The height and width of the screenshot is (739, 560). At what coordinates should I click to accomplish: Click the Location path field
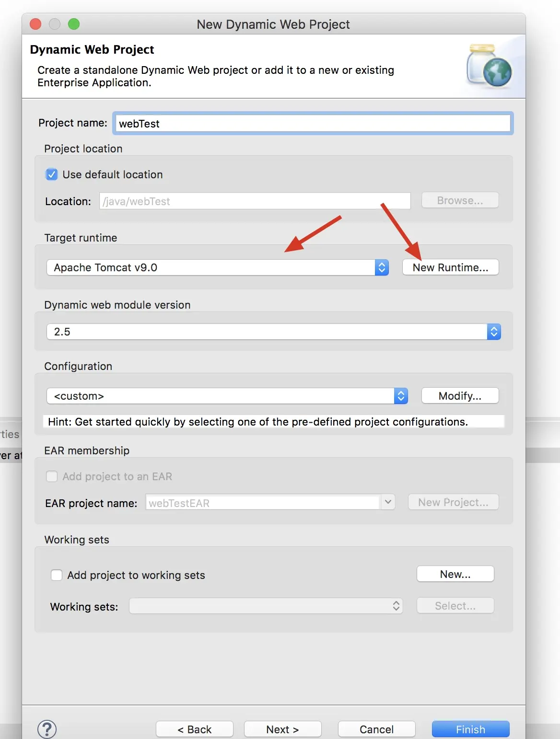(x=255, y=201)
